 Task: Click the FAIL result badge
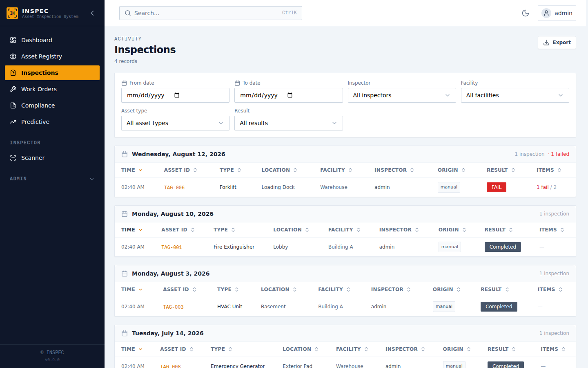497,187
